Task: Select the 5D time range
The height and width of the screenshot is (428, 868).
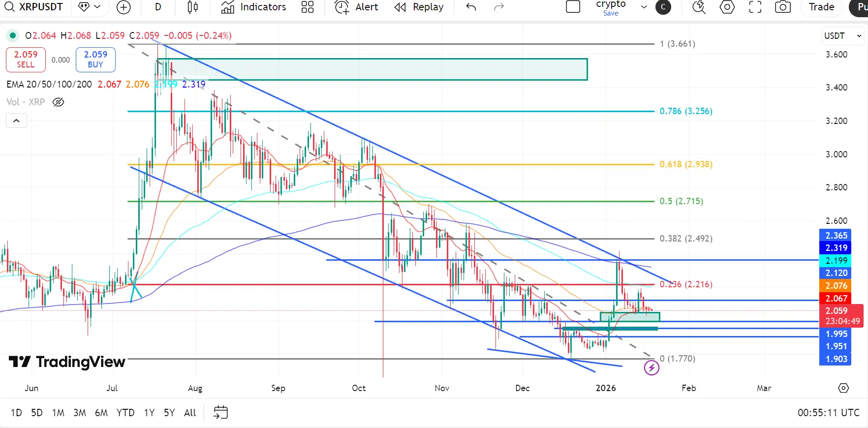Action: coord(37,413)
